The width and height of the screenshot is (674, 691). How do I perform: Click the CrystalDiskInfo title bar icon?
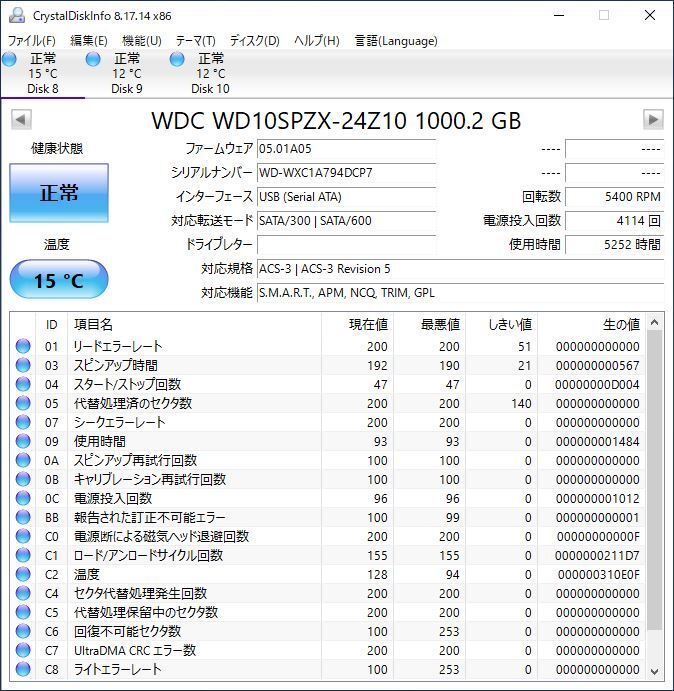(x=17, y=15)
